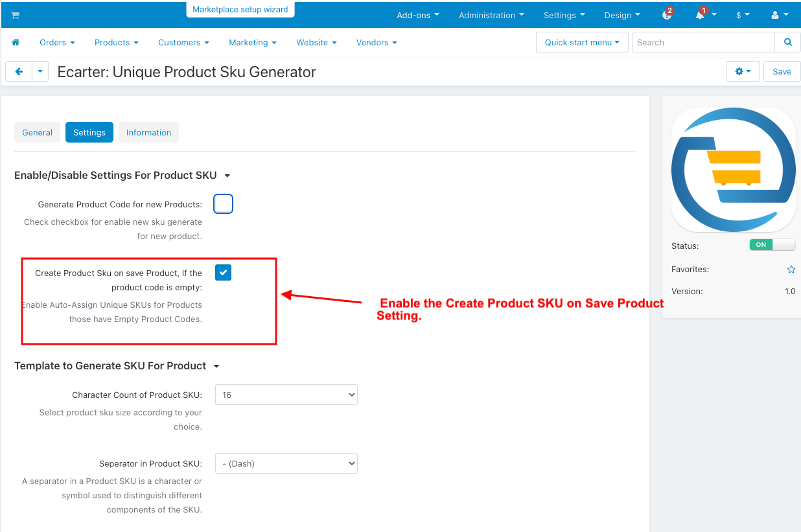
Task: Open the help icon with badge 2
Action: coord(667,14)
